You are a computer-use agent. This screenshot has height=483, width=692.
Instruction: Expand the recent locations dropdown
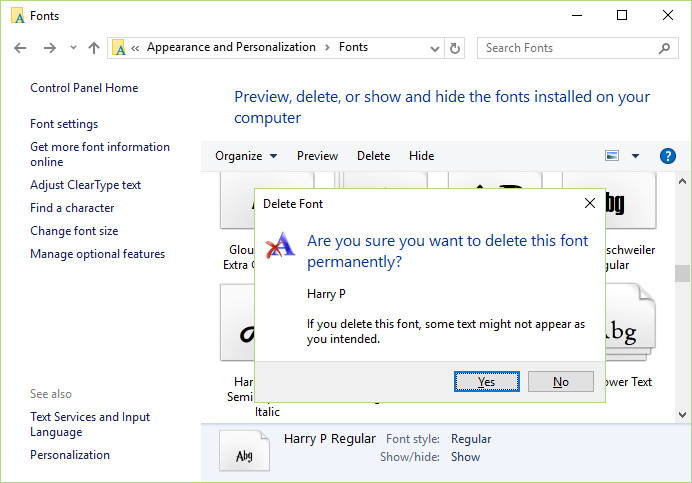(x=73, y=48)
